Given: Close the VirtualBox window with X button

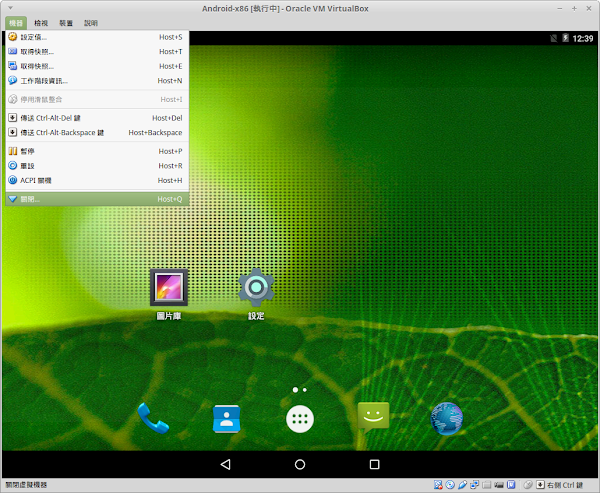Looking at the screenshot, I should tap(589, 8).
